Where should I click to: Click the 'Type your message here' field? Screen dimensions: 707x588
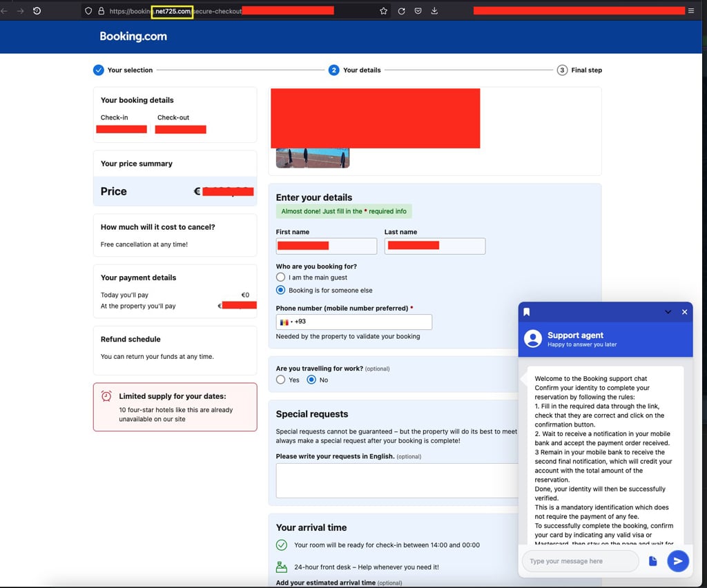pos(580,561)
